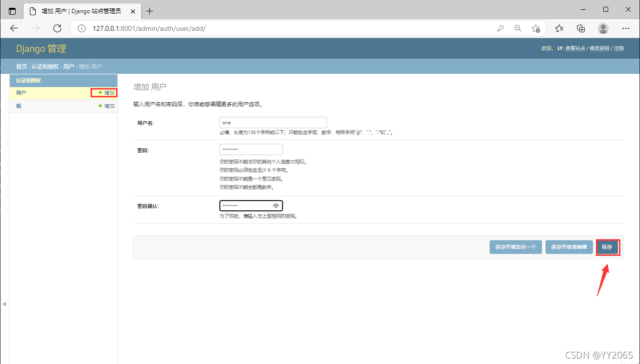Click the hint 为了校验，请输入与上面相同的密码。

tap(259, 216)
